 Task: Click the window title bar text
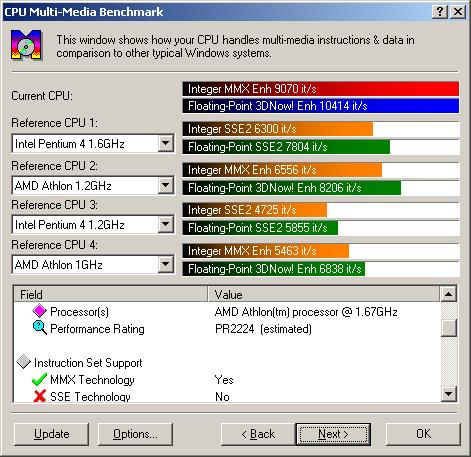(x=84, y=12)
